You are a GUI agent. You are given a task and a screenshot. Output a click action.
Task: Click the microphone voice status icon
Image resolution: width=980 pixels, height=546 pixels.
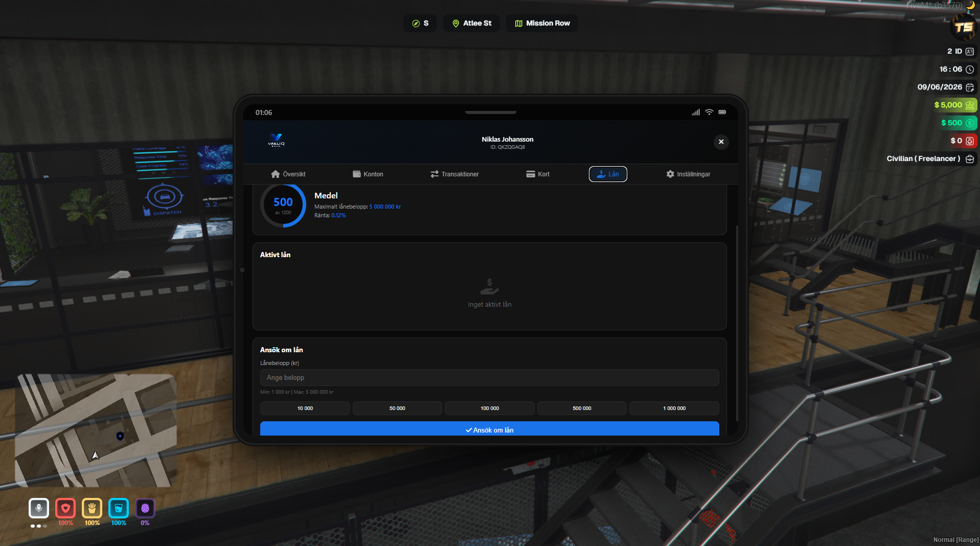click(x=39, y=508)
